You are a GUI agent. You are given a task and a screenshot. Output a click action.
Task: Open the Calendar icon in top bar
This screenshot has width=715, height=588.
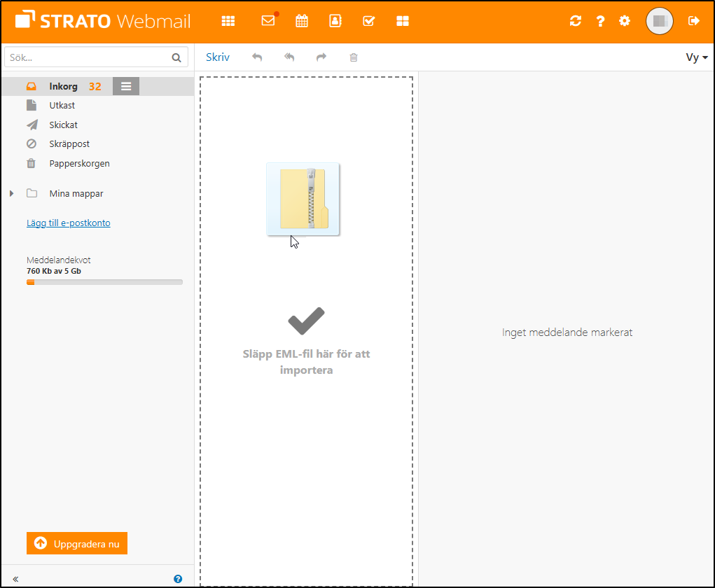[302, 21]
